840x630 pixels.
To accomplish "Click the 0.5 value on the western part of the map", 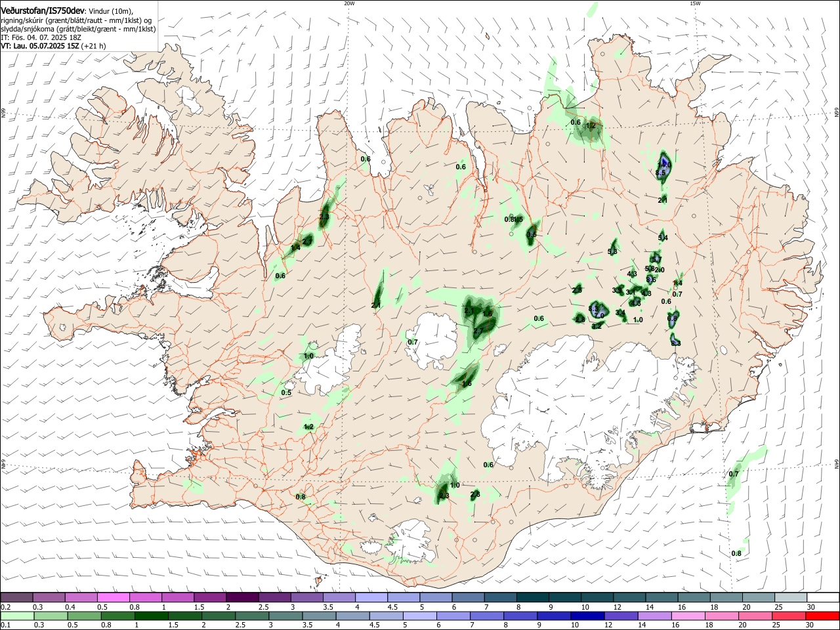I will tap(286, 393).
